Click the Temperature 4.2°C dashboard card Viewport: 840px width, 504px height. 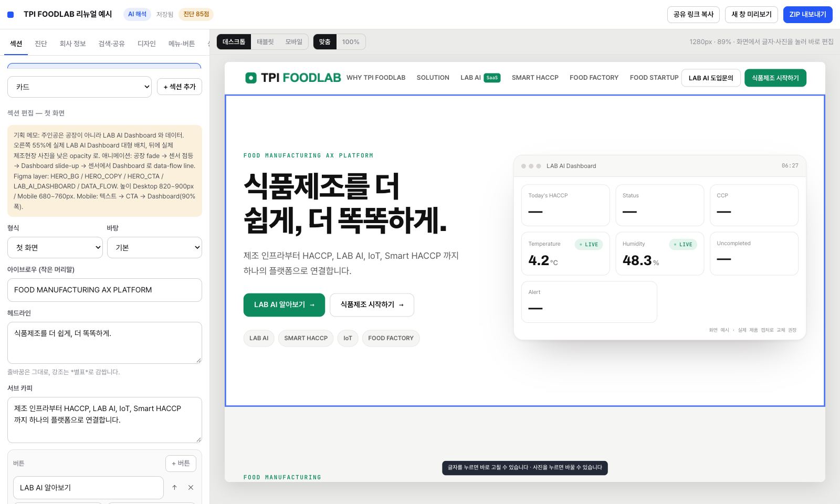(x=565, y=254)
